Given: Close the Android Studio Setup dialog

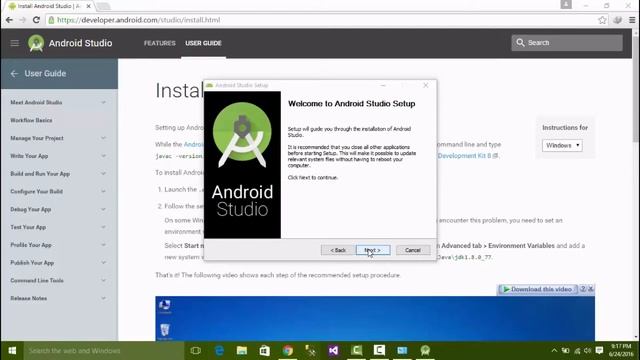Looking at the screenshot, I should [x=426, y=85].
